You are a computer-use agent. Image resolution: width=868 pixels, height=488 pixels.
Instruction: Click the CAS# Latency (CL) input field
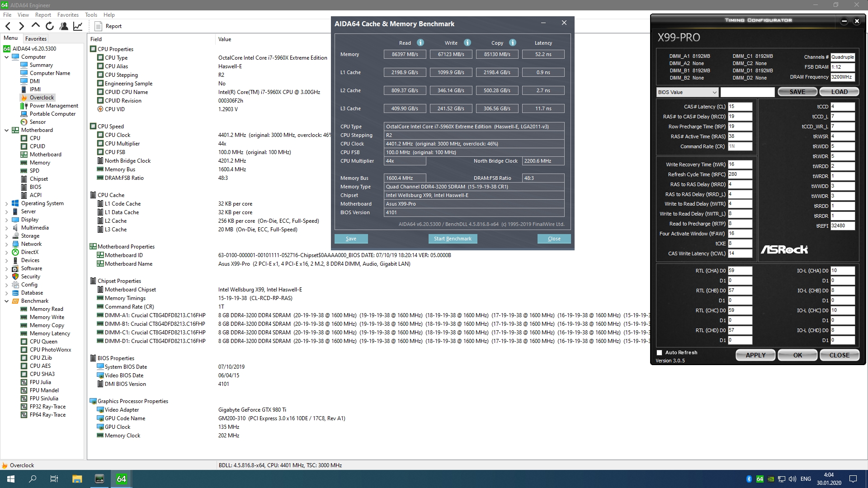(x=740, y=107)
